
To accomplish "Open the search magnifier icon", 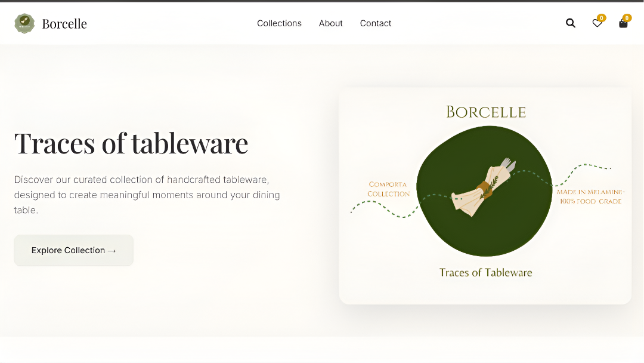I will coord(571,23).
